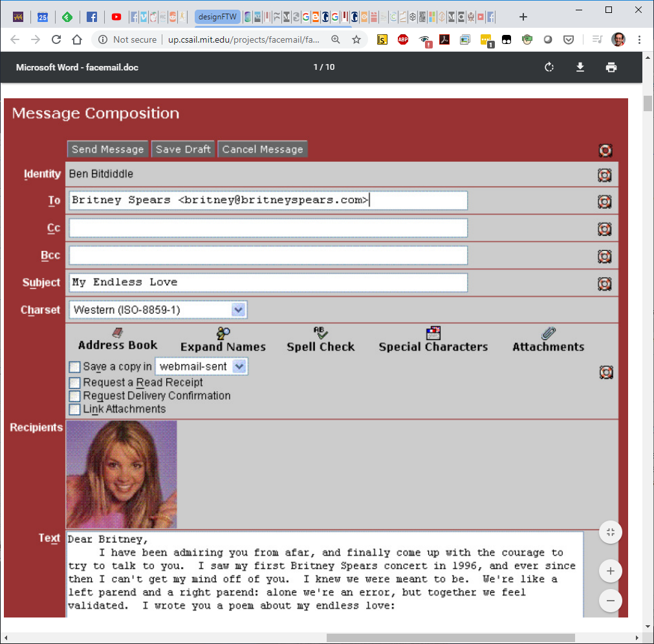Tick Request Delivery Confirmation checkbox
Viewport: 654px width, 644px height.
[x=75, y=396]
